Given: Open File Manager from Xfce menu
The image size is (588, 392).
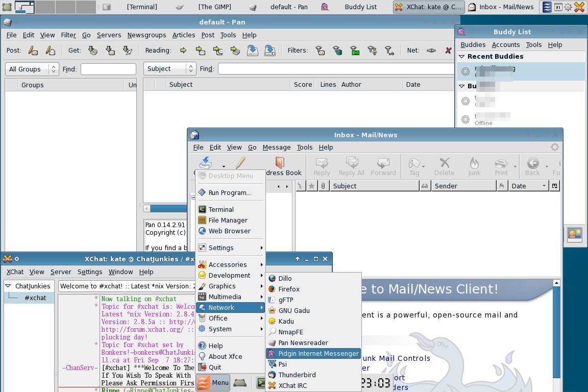Looking at the screenshot, I should 230,220.
